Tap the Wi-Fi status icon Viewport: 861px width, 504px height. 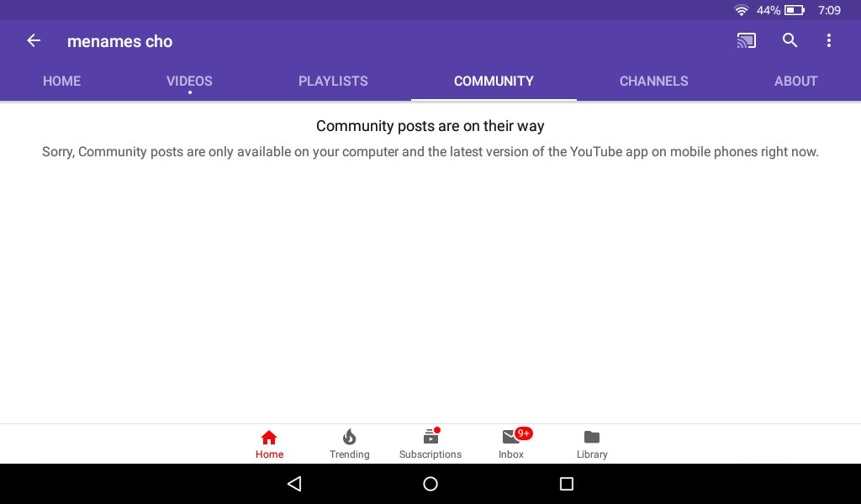pyautogui.click(x=742, y=10)
